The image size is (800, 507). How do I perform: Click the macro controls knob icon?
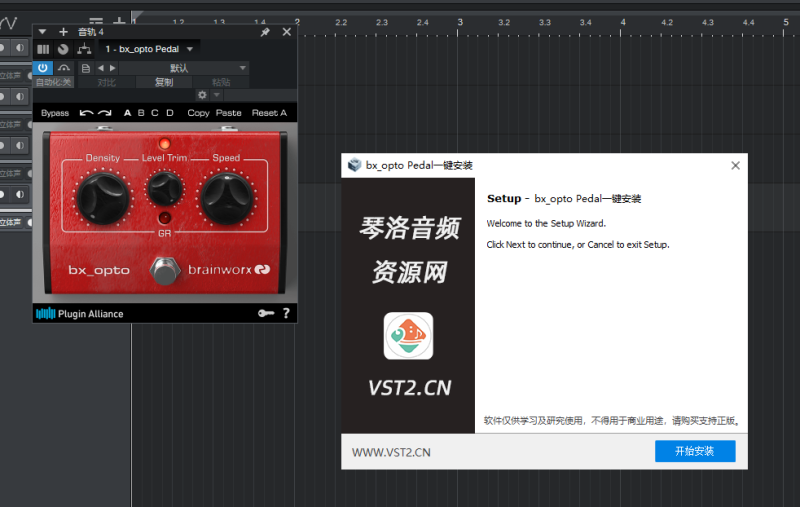(x=63, y=49)
